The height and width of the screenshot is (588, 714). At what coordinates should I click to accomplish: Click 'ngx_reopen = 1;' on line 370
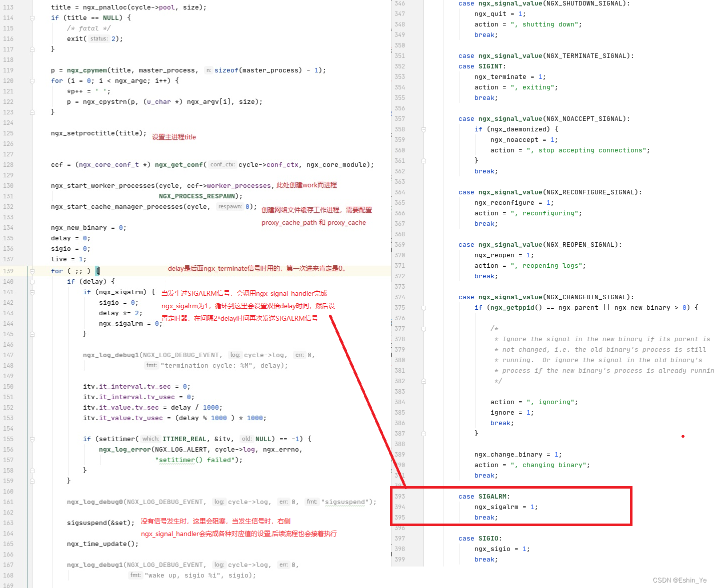tap(504, 255)
